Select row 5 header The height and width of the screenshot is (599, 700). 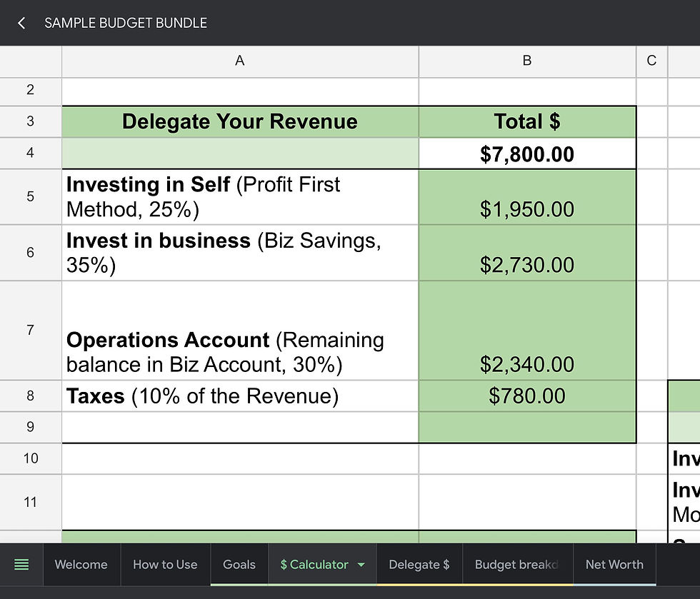pos(30,196)
